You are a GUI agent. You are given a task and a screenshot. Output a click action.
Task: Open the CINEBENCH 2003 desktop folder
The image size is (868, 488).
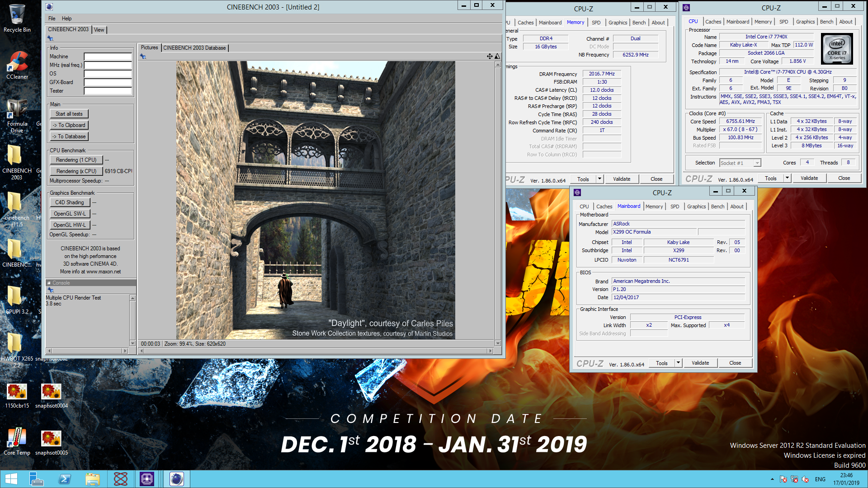(x=17, y=162)
